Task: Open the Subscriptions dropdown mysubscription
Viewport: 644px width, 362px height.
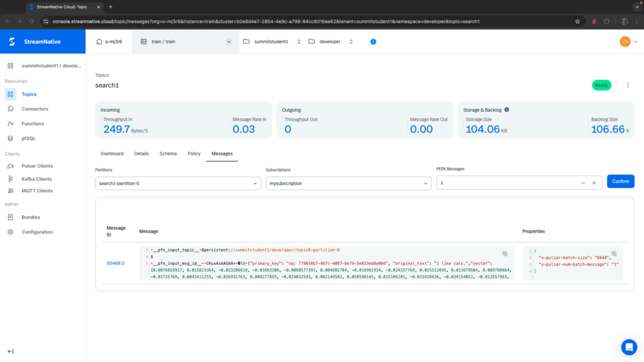Action: (x=348, y=183)
